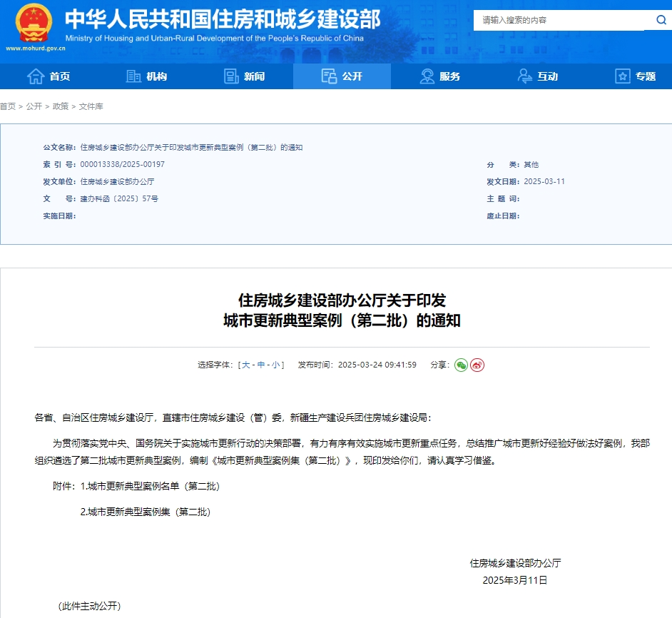Open 政策 breadcrumb link

61,106
